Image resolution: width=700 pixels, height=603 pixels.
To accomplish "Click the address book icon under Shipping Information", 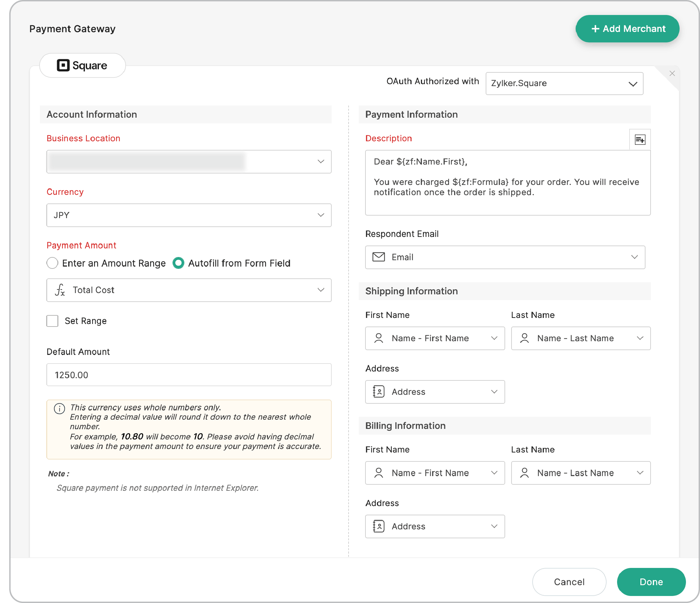I will 379,392.
